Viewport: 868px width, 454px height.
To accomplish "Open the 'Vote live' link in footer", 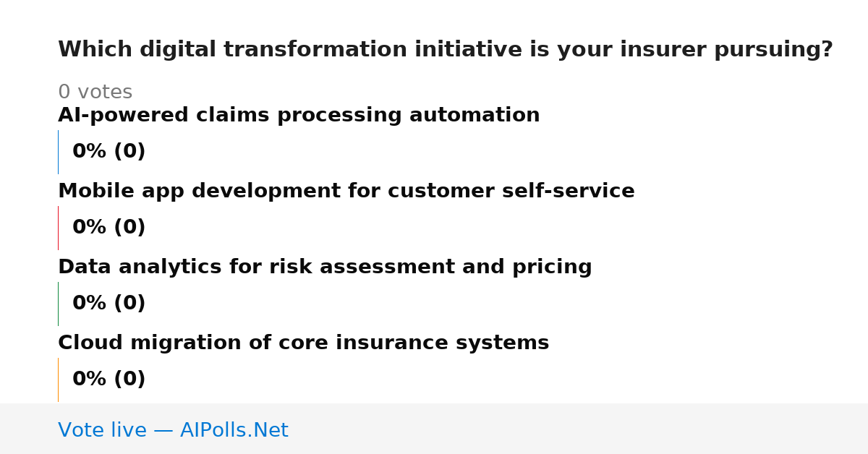I will pyautogui.click(x=103, y=431).
